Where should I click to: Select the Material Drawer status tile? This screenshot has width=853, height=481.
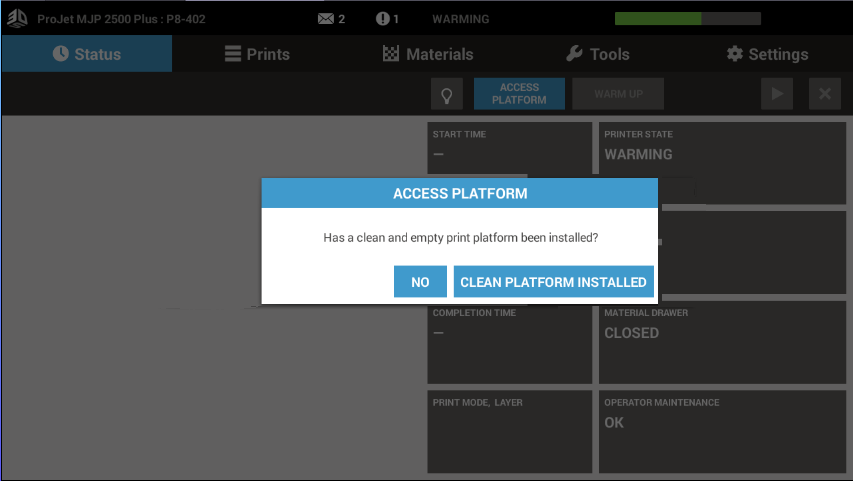pyautogui.click(x=722, y=342)
